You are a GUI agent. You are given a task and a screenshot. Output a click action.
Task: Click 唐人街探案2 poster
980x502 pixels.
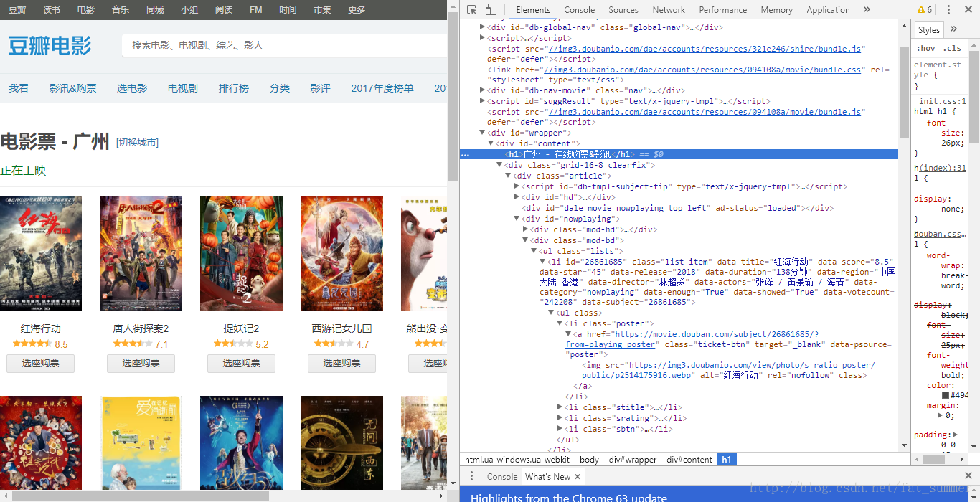(141, 254)
